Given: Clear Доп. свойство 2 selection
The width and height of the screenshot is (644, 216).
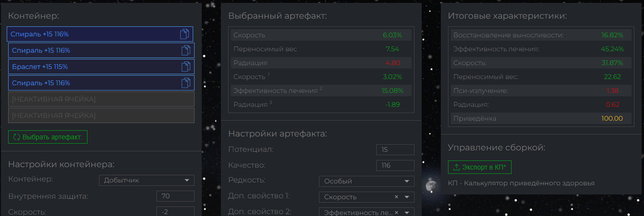Looking at the screenshot, I should coord(396,212).
